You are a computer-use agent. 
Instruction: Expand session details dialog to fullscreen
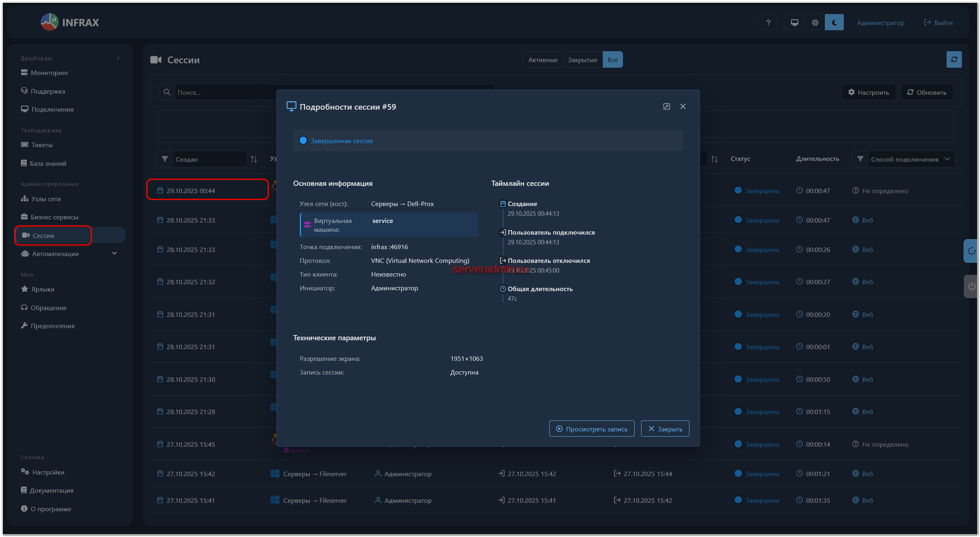[666, 106]
